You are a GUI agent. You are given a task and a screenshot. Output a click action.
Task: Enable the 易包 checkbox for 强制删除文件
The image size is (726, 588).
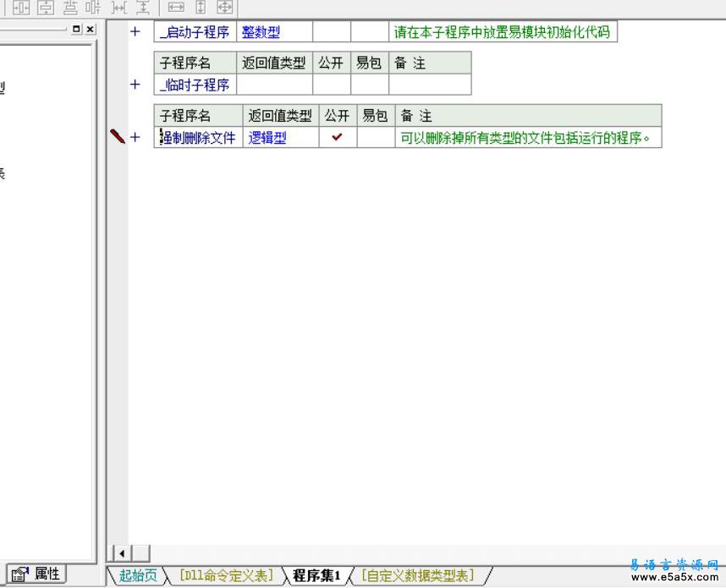375,137
